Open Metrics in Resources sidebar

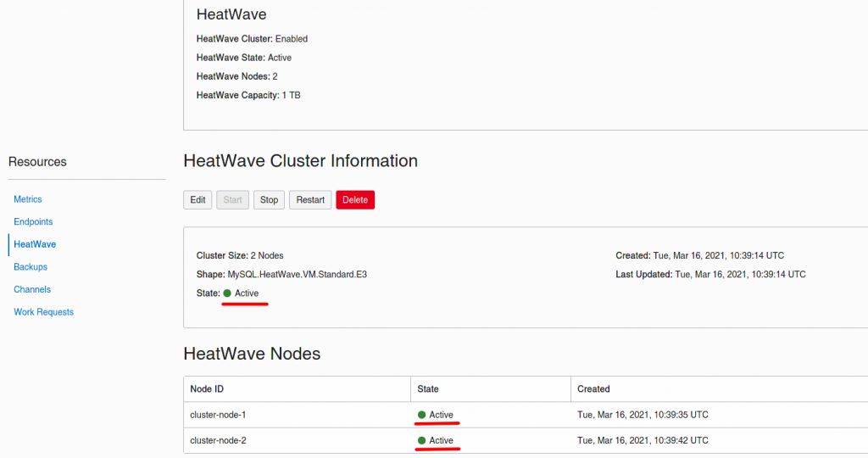point(28,199)
